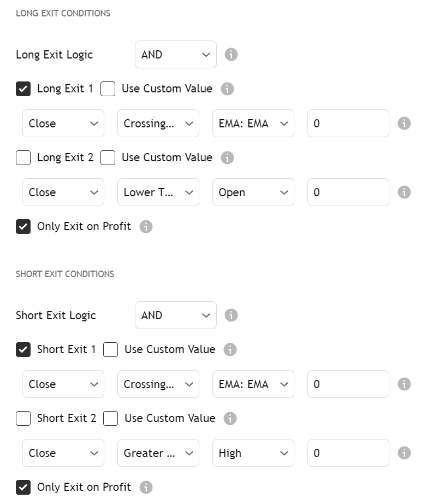Click the info icon beside Short Exit 1

click(x=230, y=349)
